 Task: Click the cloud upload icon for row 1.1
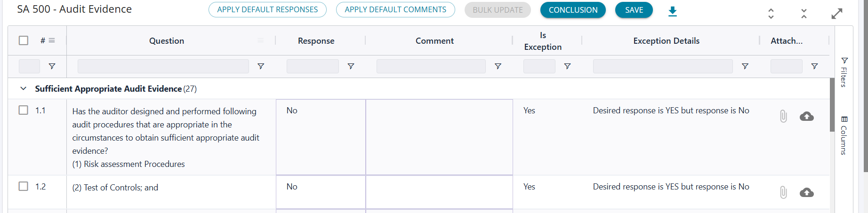coord(807,116)
